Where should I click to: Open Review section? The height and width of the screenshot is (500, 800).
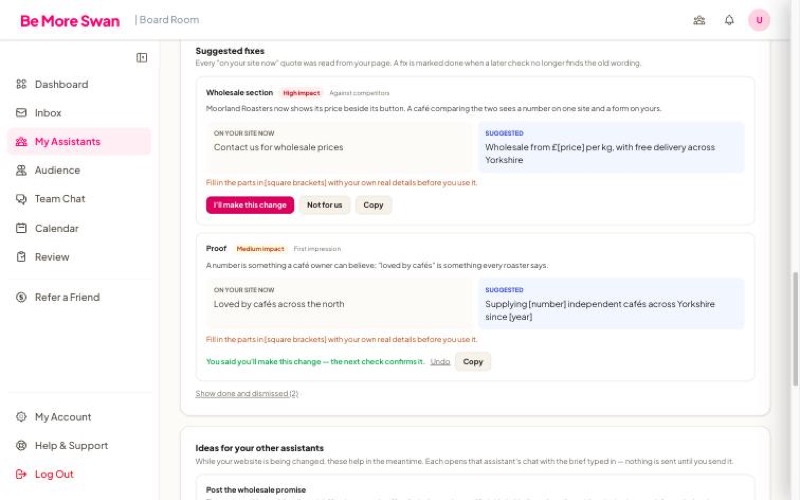[79, 257]
